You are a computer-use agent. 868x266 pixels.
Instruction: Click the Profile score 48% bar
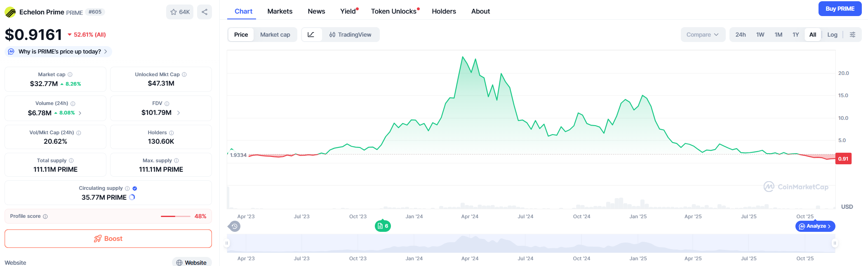176,217
